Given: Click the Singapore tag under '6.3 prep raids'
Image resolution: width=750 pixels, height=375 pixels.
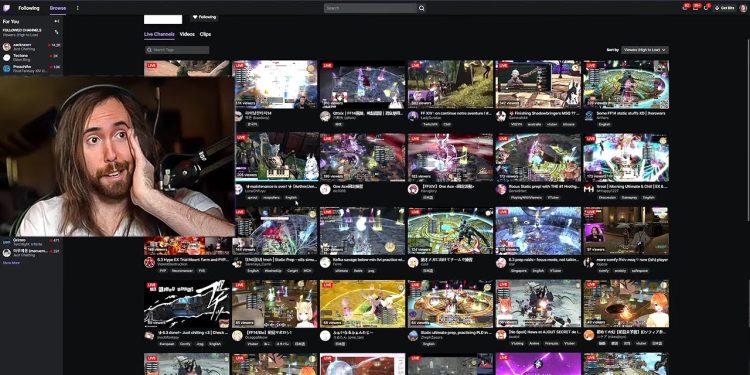Looking at the screenshot, I should pos(518,271).
